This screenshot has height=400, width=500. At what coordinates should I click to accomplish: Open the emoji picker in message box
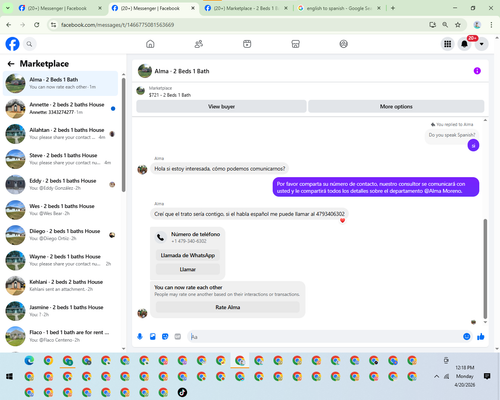[x=467, y=337]
